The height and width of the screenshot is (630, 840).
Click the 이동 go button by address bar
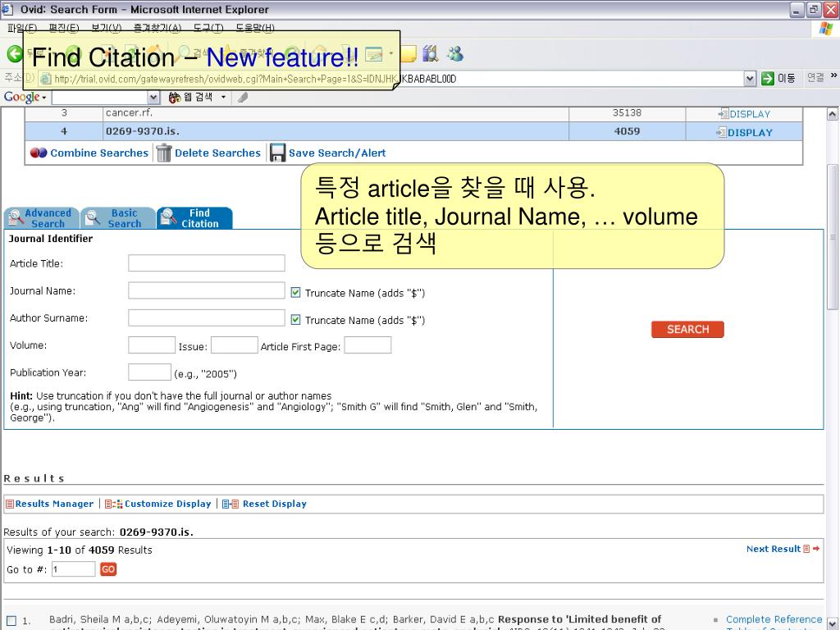coord(778,79)
